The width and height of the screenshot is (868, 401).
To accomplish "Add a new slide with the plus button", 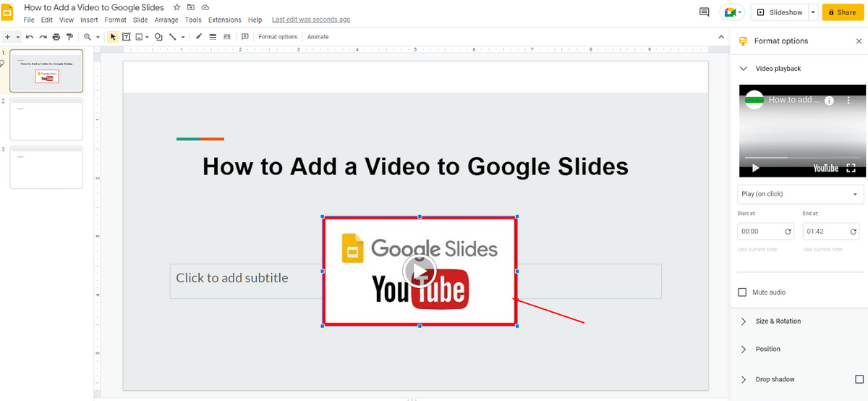I will point(7,37).
